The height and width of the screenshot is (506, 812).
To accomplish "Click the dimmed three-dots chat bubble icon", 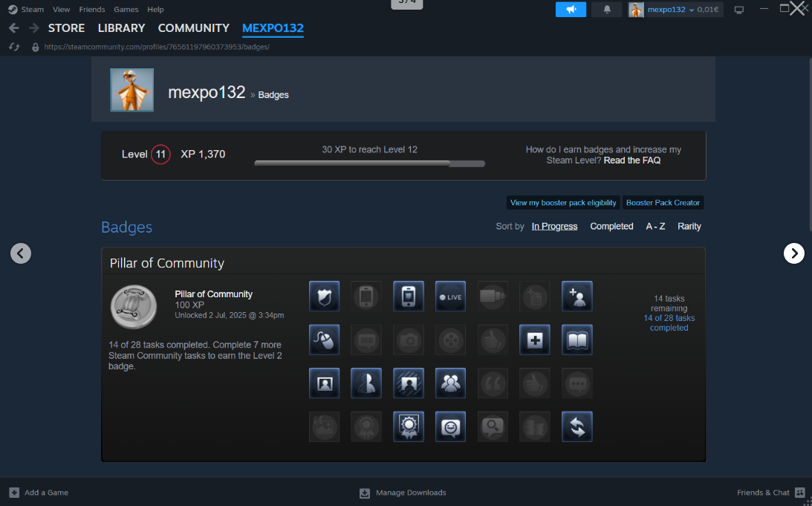I will [x=577, y=383].
